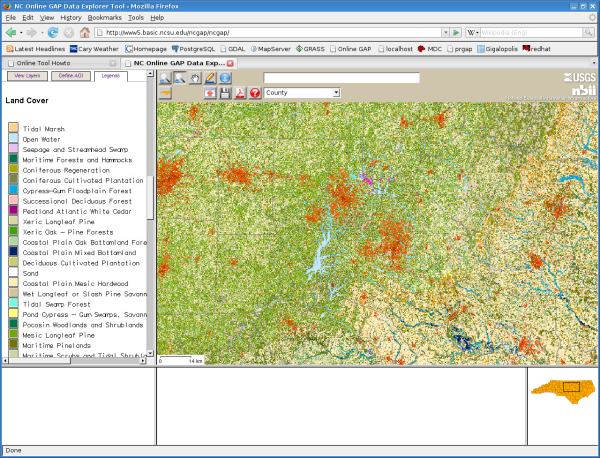Screen dimensions: 600x458
Task: Activate the blue info identify tool
Action: coord(225,78)
